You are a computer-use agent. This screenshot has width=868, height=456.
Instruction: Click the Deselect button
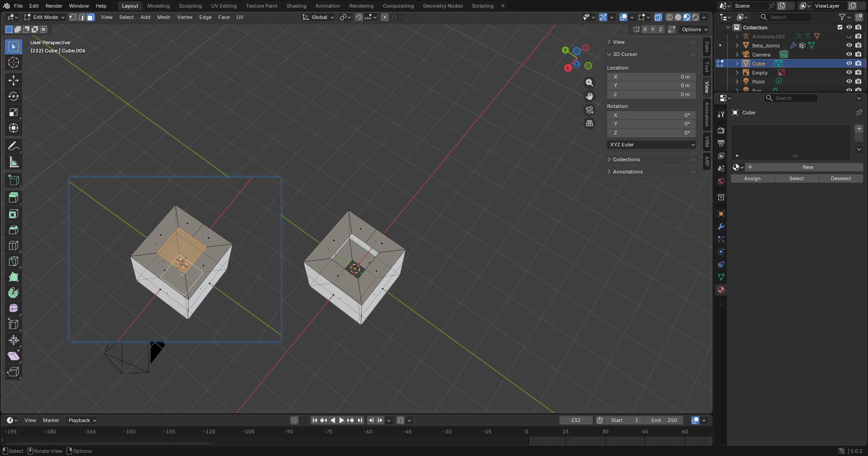coord(841,179)
